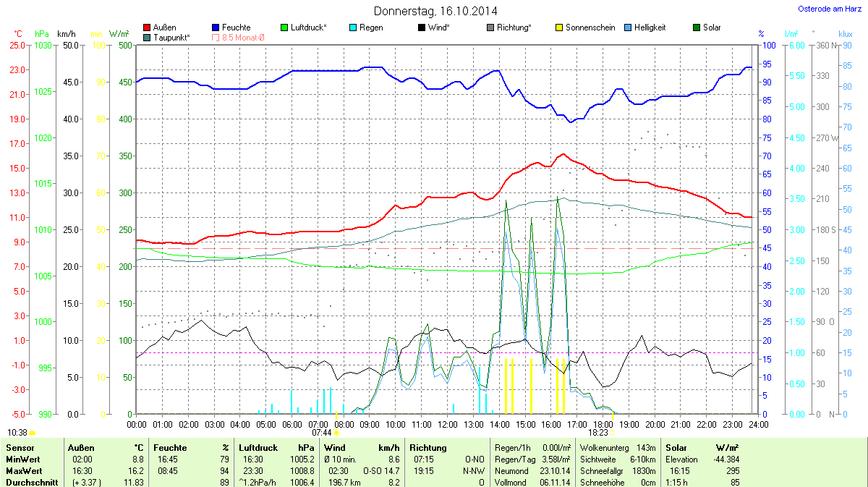
Task: Click the cyan Regen legend square
Action: point(353,27)
